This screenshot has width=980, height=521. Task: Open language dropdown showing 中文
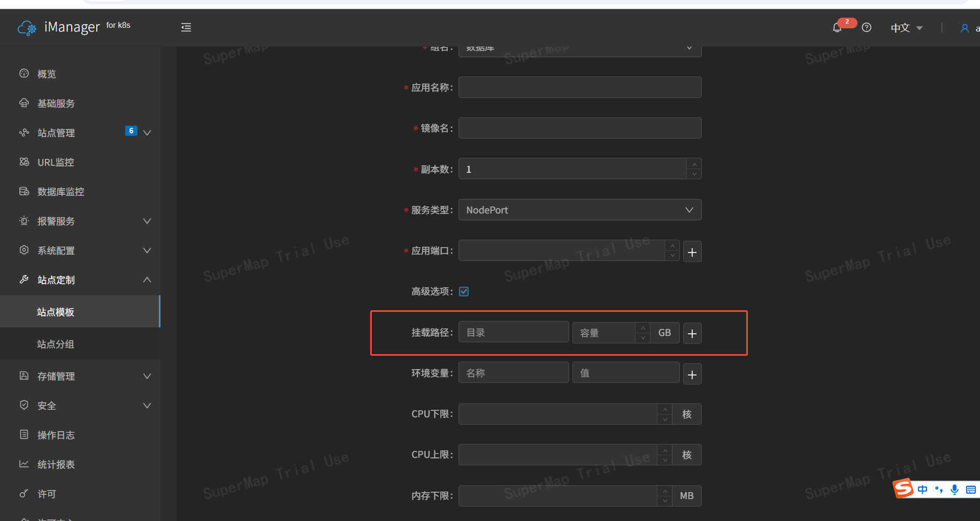point(906,28)
